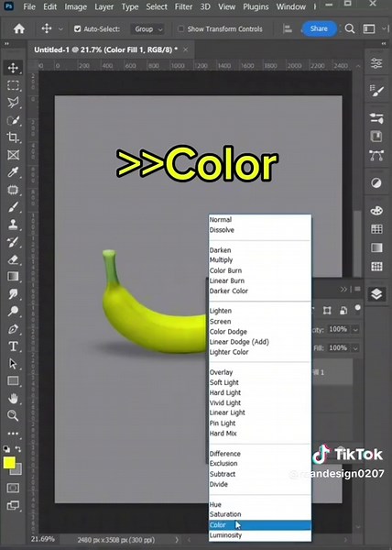Open the status bar info arrow

(x=177, y=540)
